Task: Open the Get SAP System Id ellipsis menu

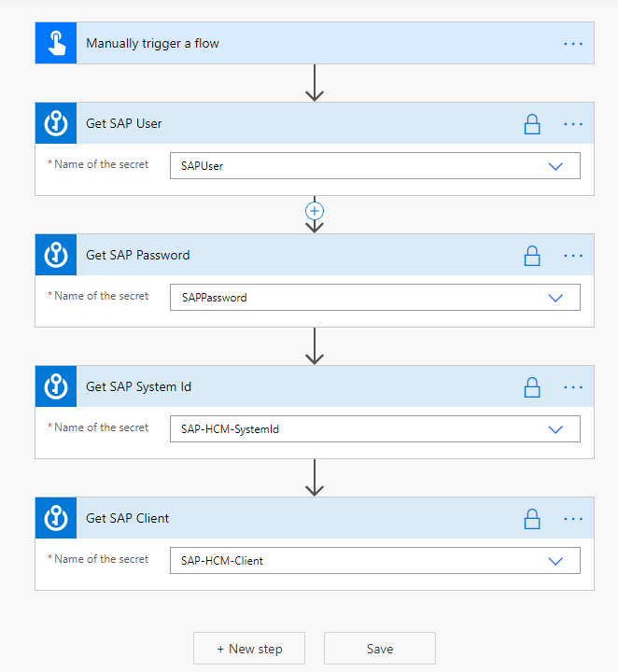Action: [573, 387]
